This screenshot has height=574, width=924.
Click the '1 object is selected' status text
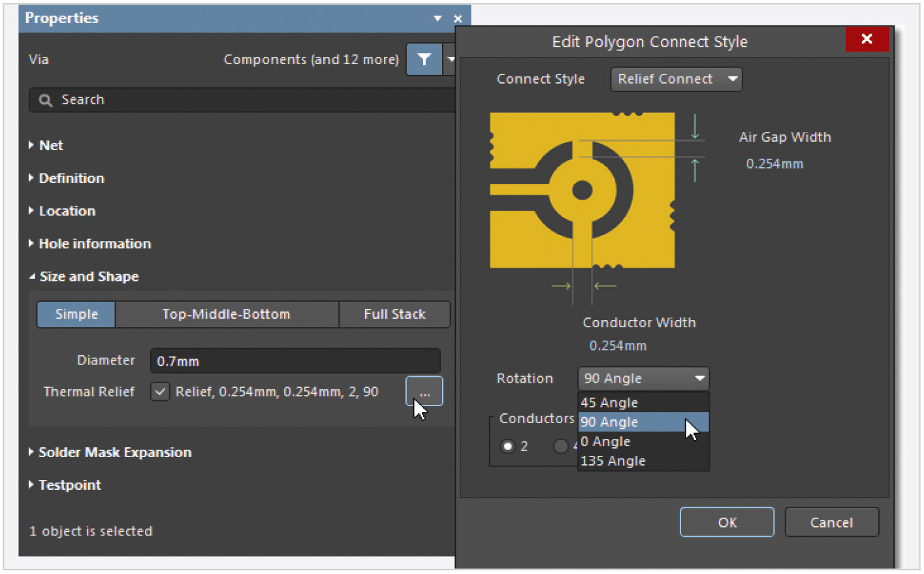(x=91, y=532)
